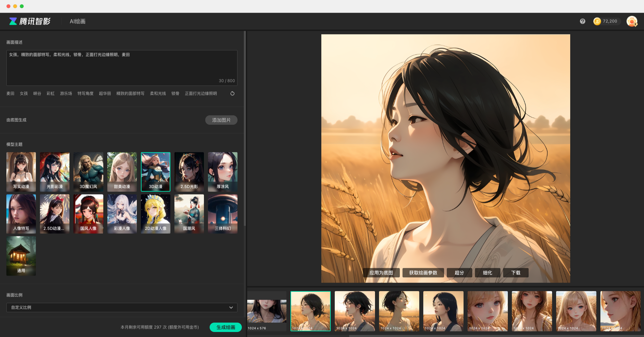Open the gold coin balance 72,200
The image size is (644, 337).
tap(606, 21)
